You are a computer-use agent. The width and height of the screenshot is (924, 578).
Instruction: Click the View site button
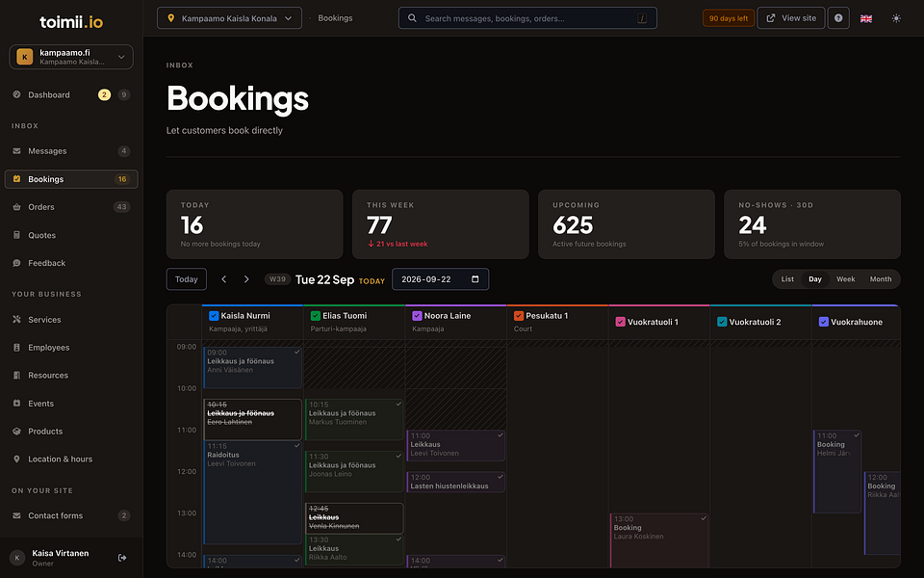tap(791, 18)
